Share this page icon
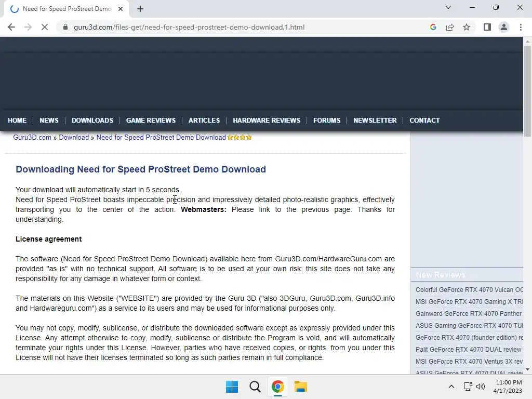The height and width of the screenshot is (399, 532). tap(450, 27)
